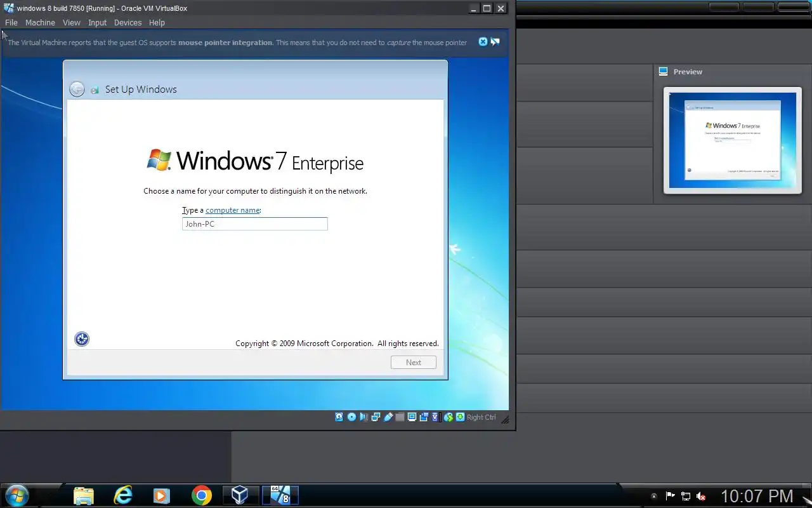
Task: Minimize the VirtualBox VM window
Action: (x=473, y=8)
